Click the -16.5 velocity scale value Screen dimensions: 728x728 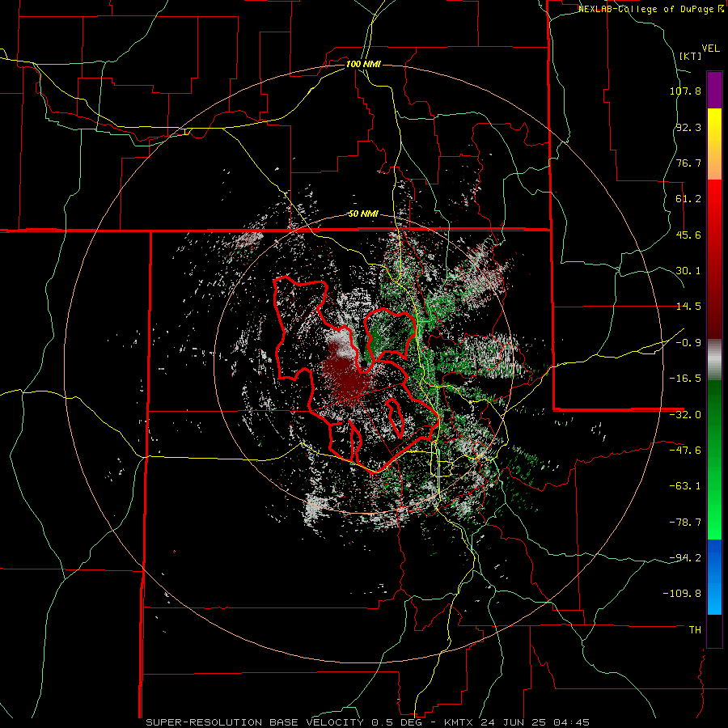pyautogui.click(x=685, y=379)
